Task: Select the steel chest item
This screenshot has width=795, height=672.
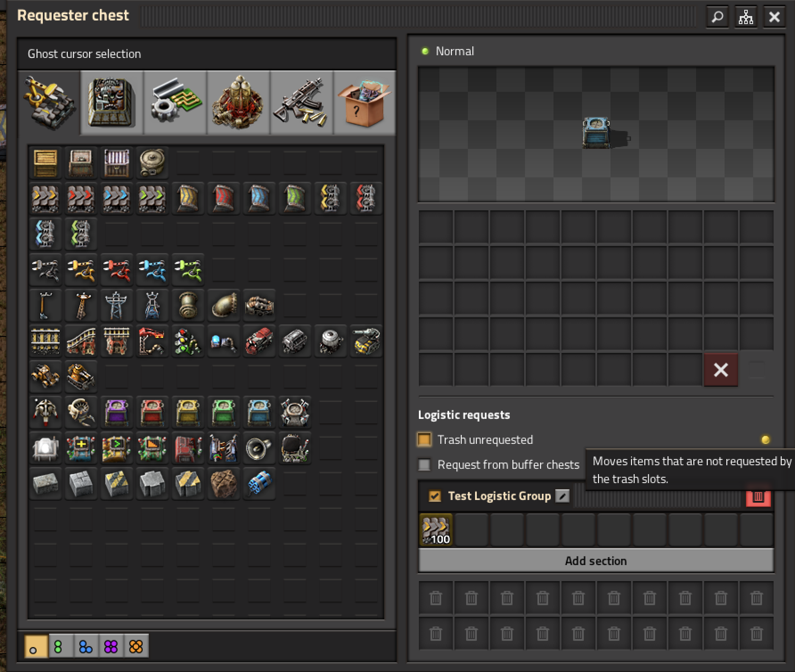Action: tap(117, 163)
